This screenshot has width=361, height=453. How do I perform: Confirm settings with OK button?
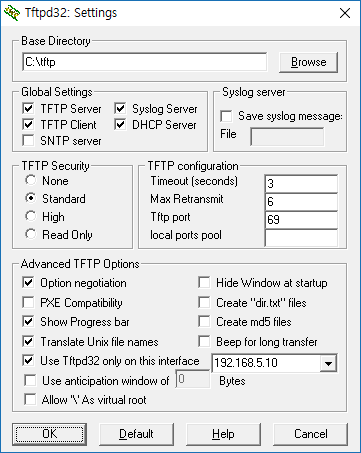pos(50,434)
